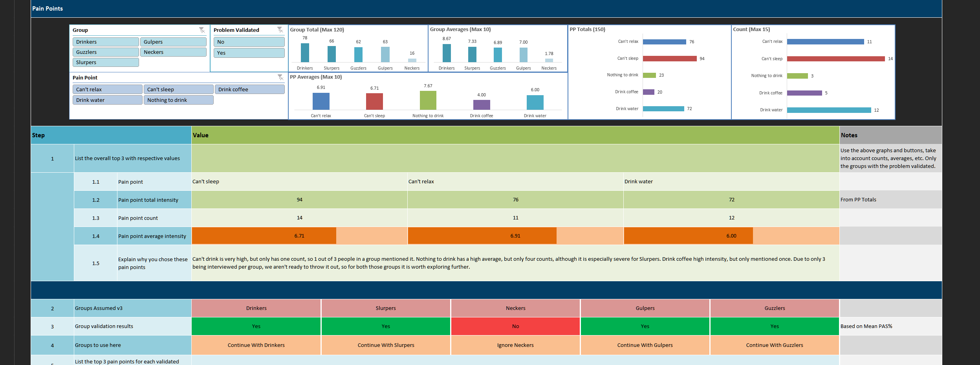The width and height of the screenshot is (980, 365).
Task: Click the 6.71 average intensity data bar
Action: click(x=264, y=236)
